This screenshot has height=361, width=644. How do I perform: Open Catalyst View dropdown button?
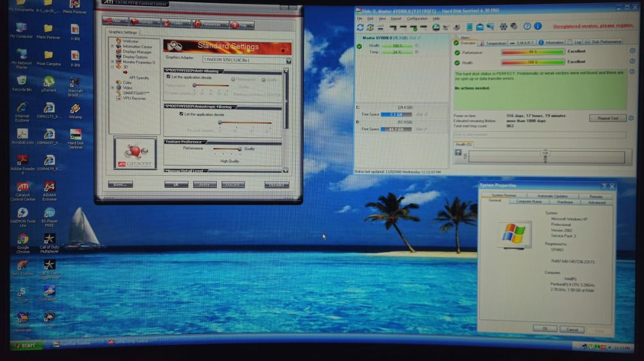tap(115, 21)
